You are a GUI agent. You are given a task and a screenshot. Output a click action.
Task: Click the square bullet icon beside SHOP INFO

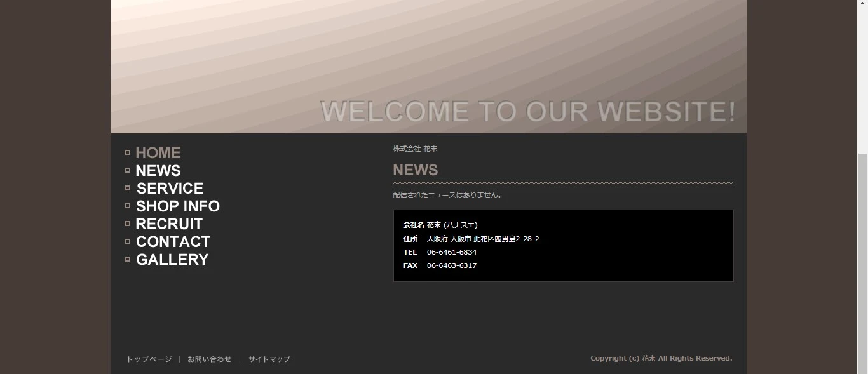click(128, 206)
